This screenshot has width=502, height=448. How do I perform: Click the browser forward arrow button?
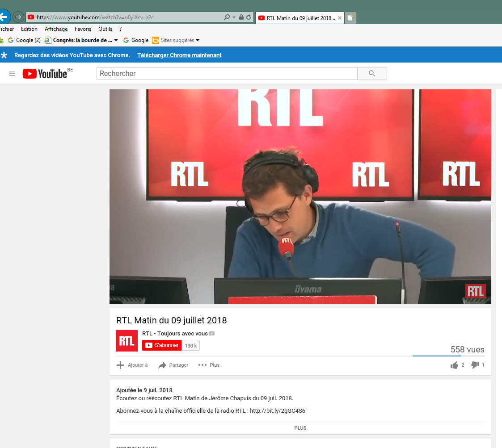pos(18,17)
